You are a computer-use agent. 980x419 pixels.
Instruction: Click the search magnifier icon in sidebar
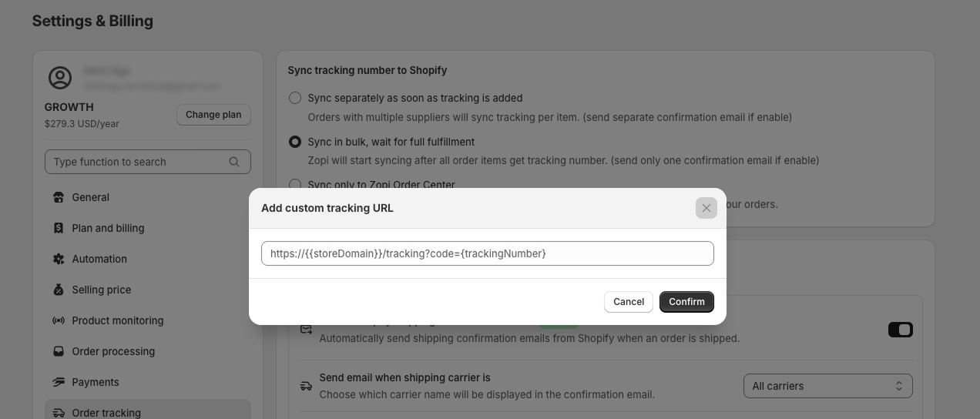pyautogui.click(x=234, y=162)
